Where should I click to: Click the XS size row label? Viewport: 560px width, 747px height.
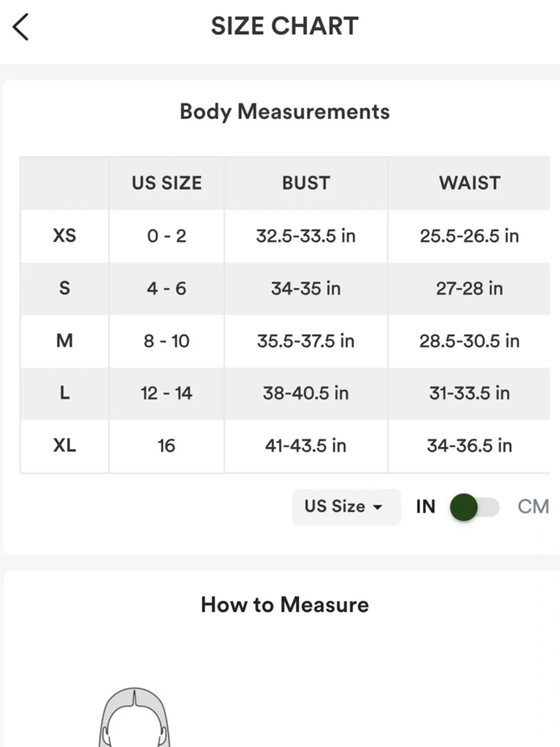pos(64,235)
